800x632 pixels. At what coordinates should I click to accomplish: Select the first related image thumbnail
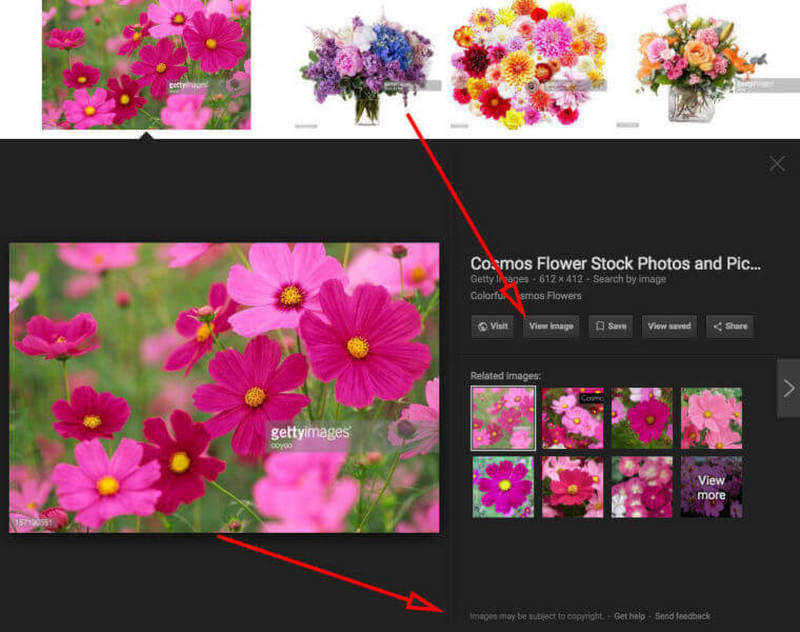coord(503,418)
